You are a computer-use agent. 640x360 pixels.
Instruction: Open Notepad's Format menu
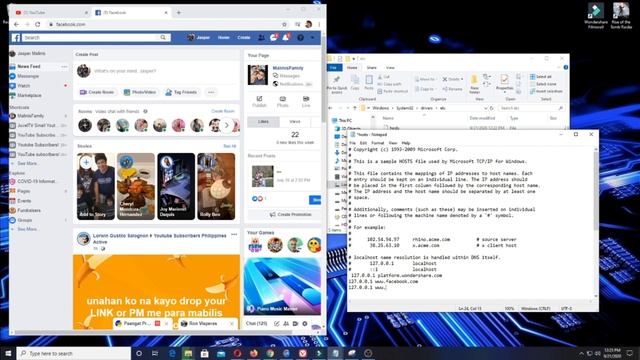click(x=378, y=143)
